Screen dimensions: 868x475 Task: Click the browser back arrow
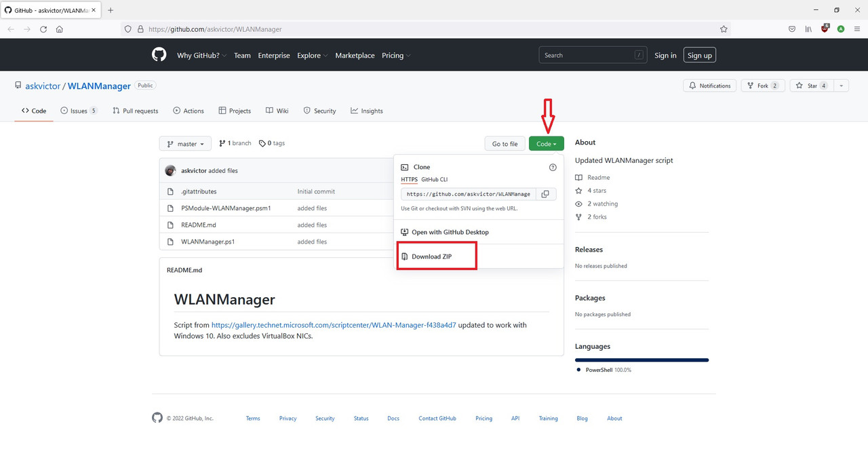point(11,29)
